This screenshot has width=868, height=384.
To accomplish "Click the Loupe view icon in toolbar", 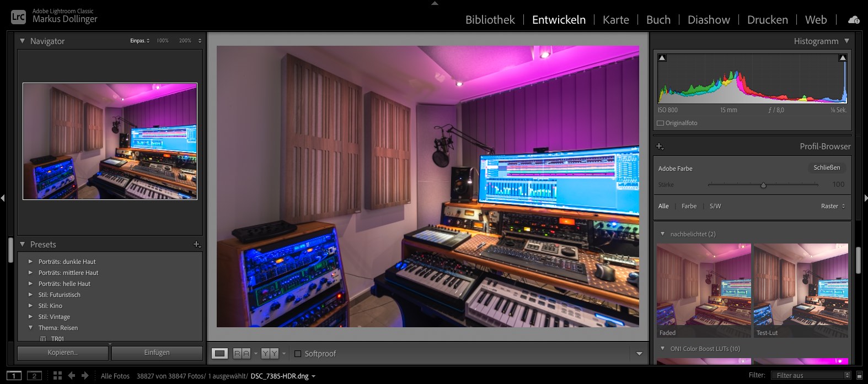I will pos(219,354).
